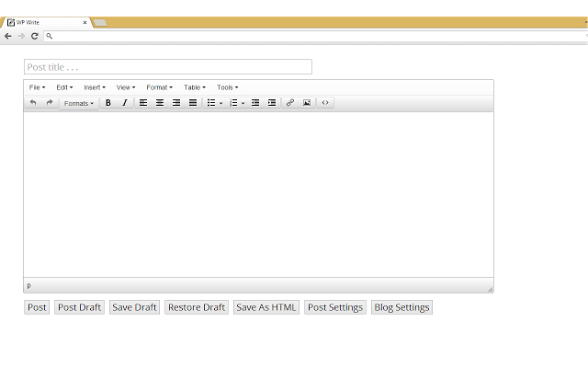Open the Insert menu
Viewport: 588px width, 368px height.
coord(95,87)
